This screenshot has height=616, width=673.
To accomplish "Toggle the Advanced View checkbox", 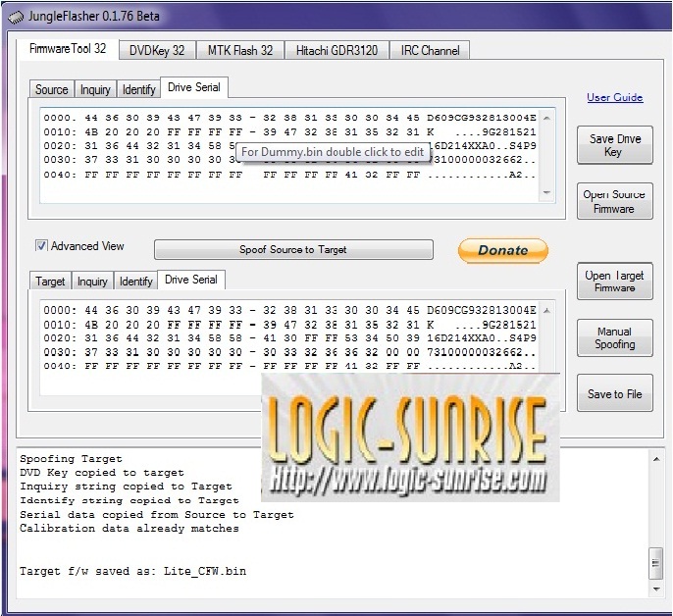I will click(41, 246).
